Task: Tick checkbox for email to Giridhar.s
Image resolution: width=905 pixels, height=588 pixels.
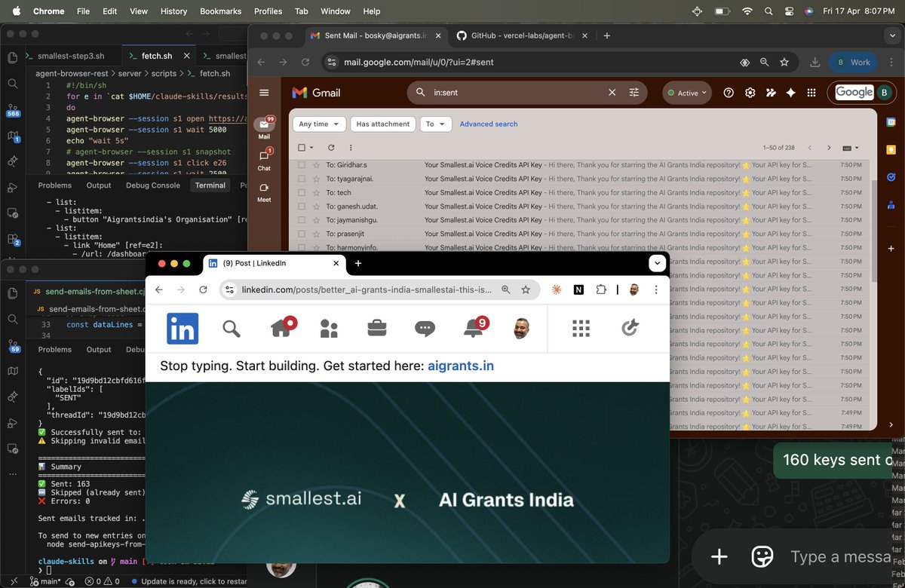Action: (302, 165)
